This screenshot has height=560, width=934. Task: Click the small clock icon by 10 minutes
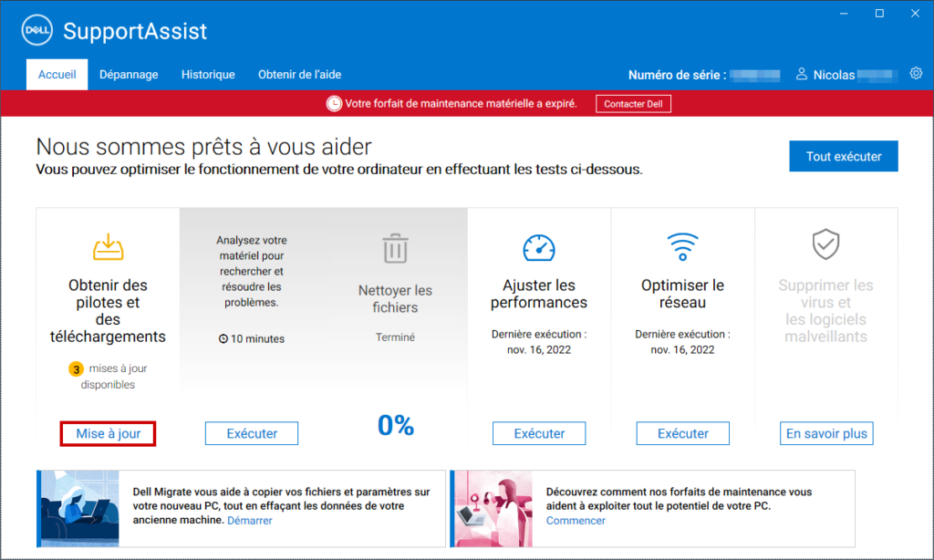click(x=223, y=339)
